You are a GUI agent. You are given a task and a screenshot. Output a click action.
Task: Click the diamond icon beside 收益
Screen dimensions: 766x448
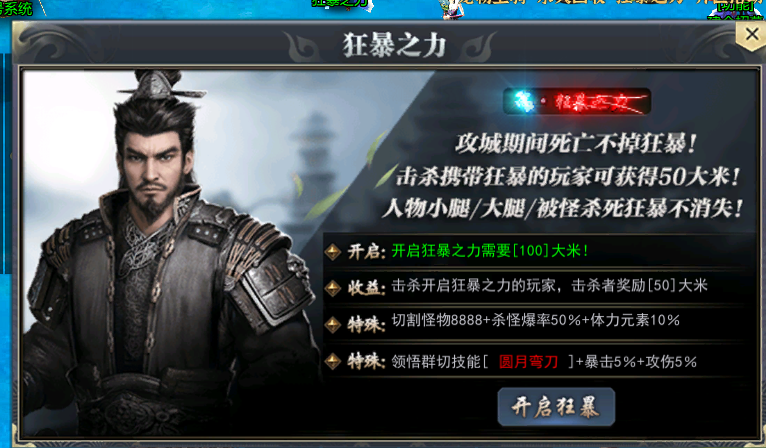coord(333,287)
